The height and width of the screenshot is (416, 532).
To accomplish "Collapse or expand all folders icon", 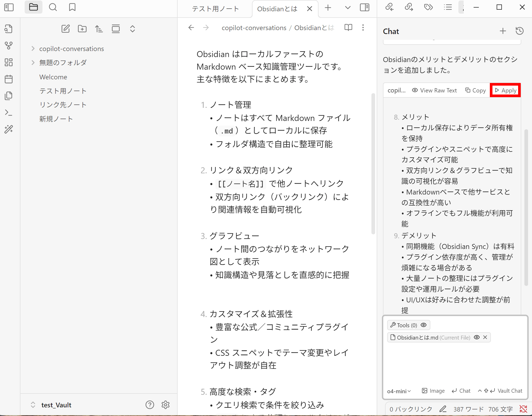I will (x=133, y=29).
